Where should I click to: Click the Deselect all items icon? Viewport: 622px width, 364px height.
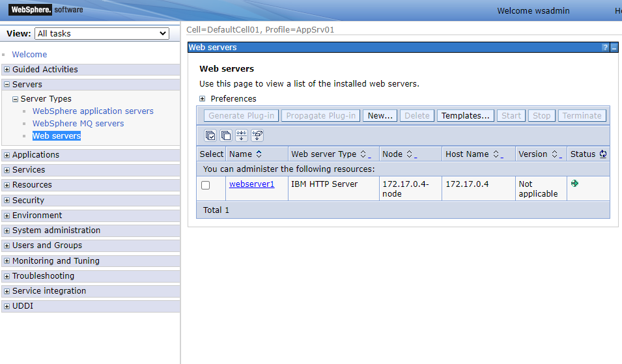226,135
